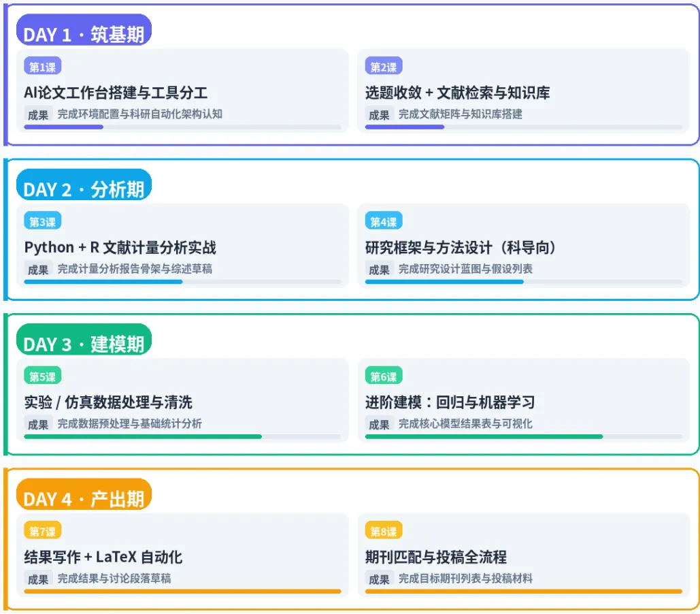
Task: Click the DAY 2 · 分析期 header badge
Action: [x=84, y=184]
